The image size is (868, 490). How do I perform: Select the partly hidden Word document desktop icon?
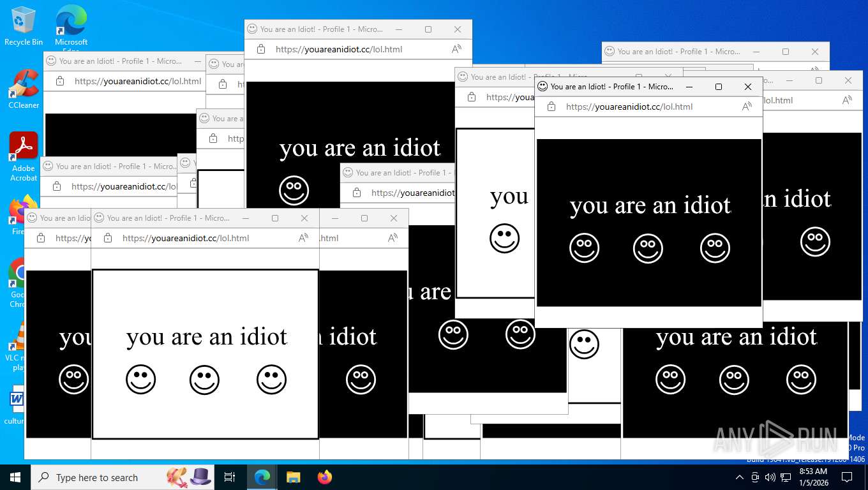15,405
